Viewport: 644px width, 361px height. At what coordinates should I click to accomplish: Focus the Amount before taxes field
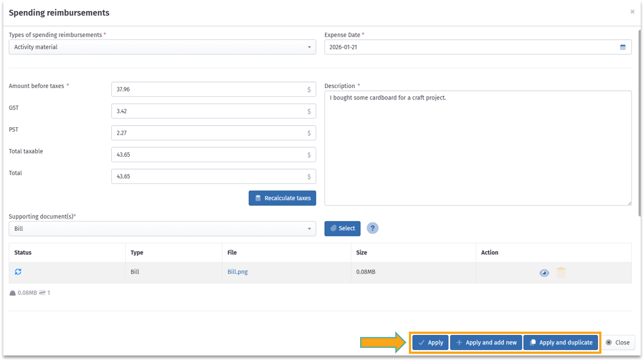[214, 89]
